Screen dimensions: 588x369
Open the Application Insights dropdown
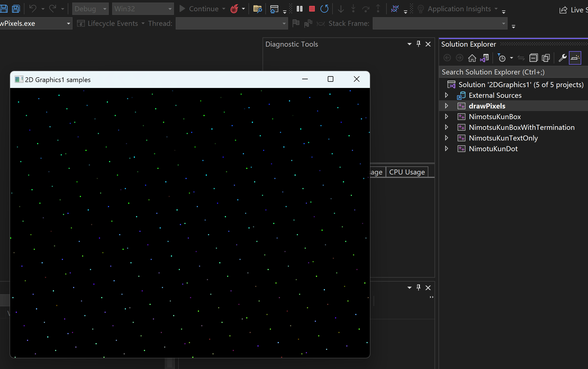click(x=496, y=9)
